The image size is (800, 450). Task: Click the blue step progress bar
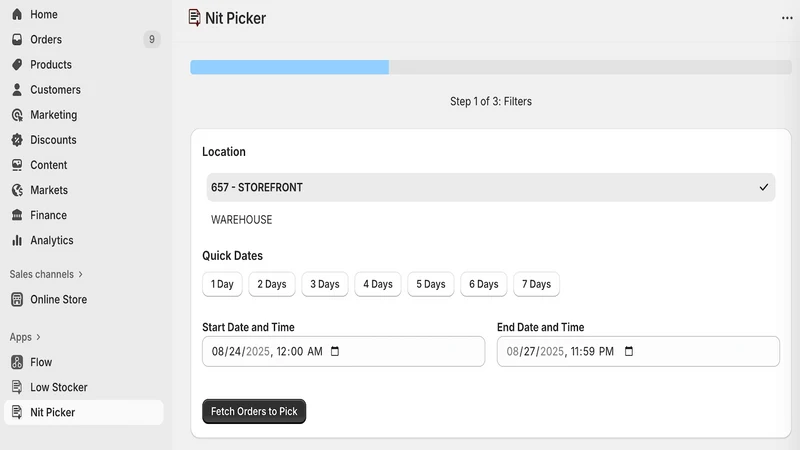[289, 67]
